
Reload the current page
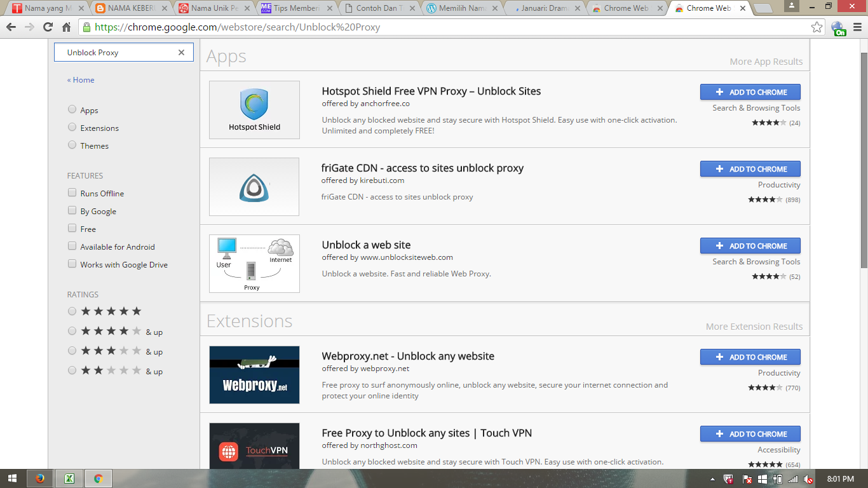(x=48, y=27)
